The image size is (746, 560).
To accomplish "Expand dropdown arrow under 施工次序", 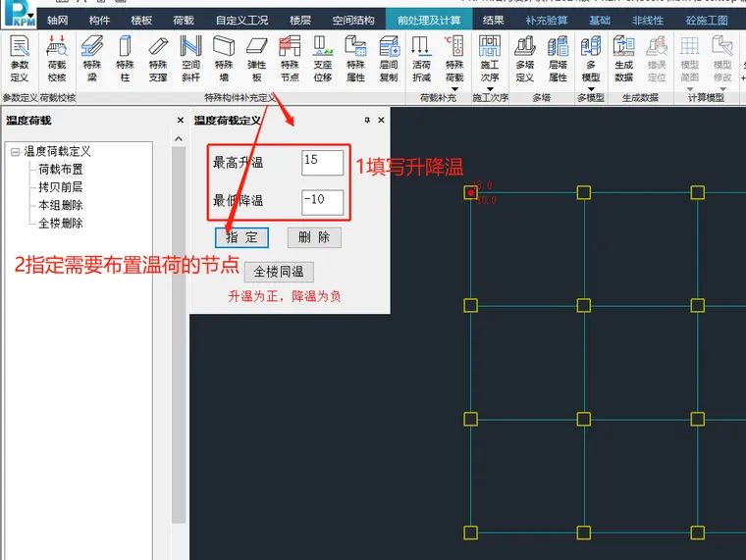I will click(x=490, y=89).
